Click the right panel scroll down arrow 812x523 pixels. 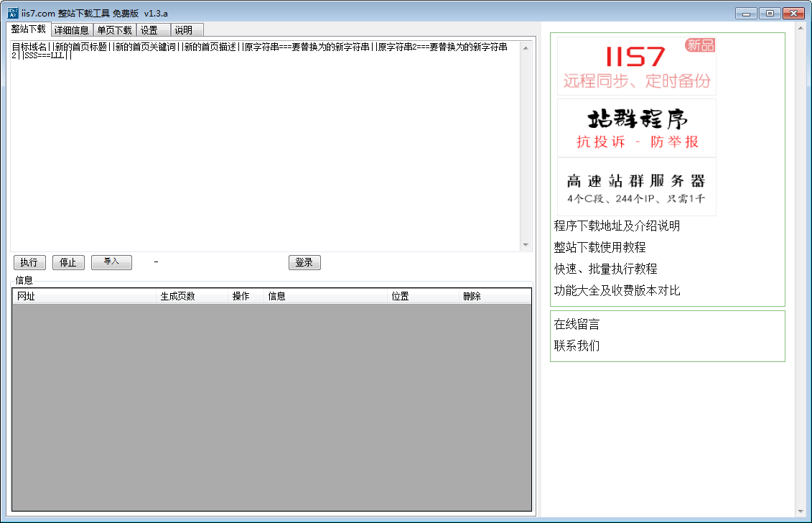click(x=801, y=511)
